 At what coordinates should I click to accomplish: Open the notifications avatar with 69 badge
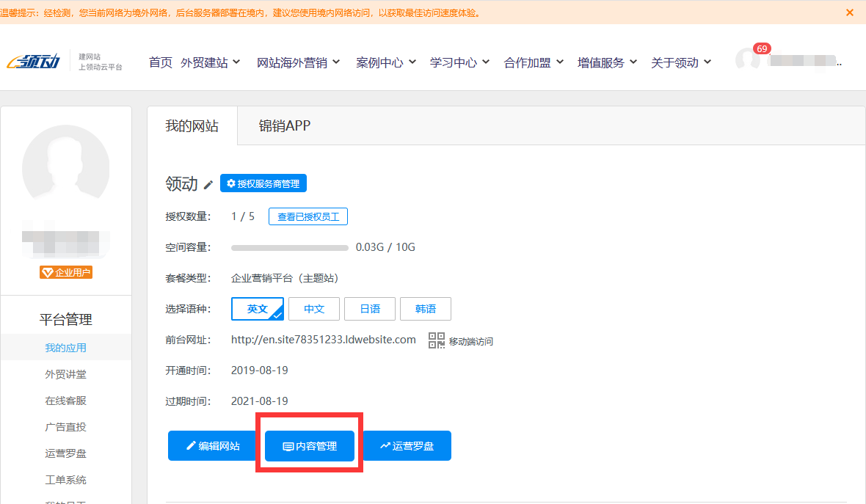click(748, 61)
